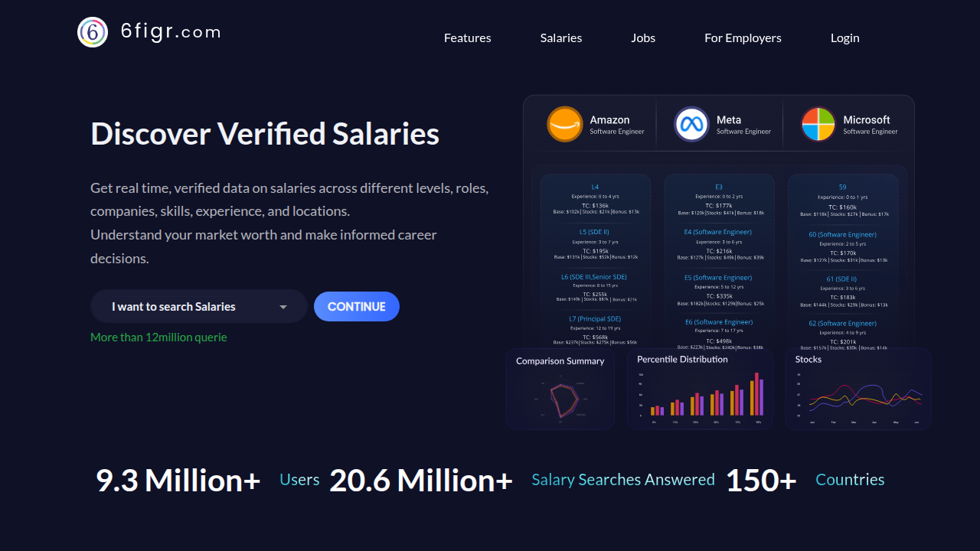This screenshot has width=980, height=551.
Task: Open the Features menu item
Action: click(x=468, y=37)
